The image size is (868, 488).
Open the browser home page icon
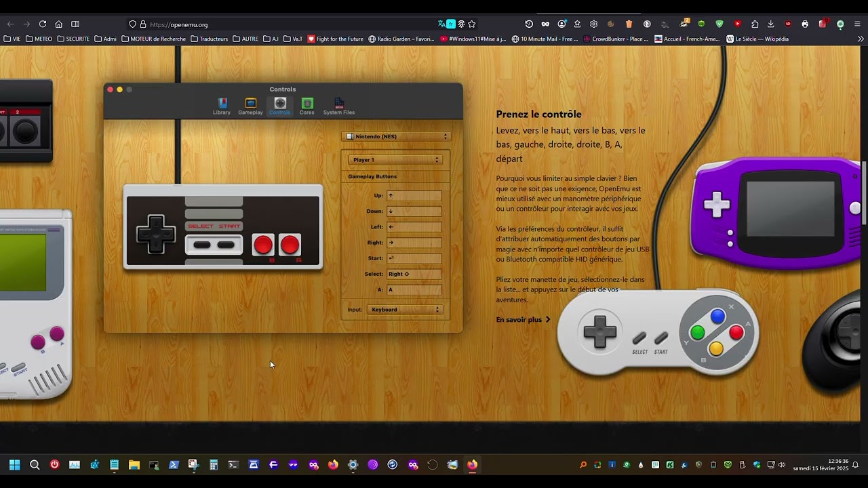coord(59,24)
